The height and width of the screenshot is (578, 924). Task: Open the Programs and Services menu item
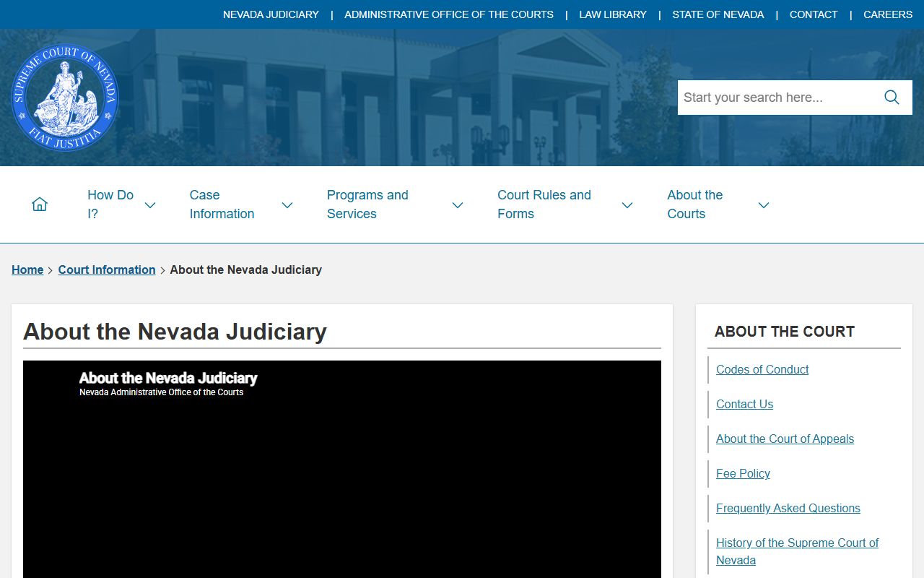[367, 204]
